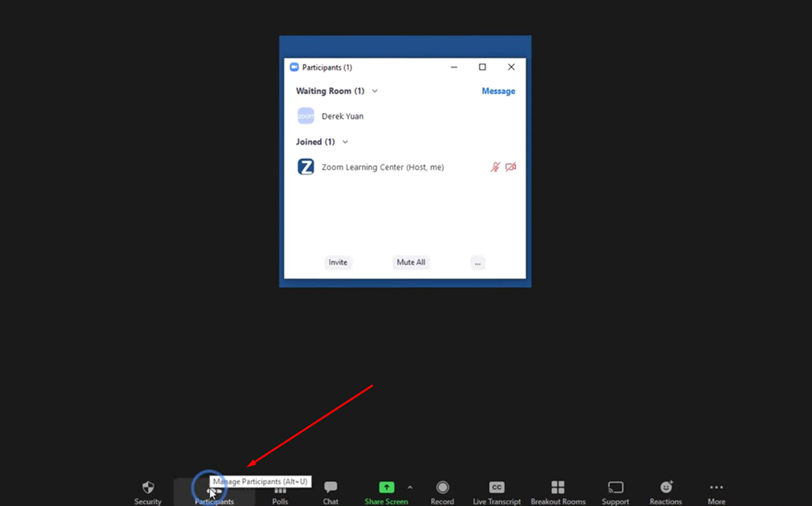Collapse the Waiting Room section chevron
The width and height of the screenshot is (812, 506).
click(x=375, y=92)
